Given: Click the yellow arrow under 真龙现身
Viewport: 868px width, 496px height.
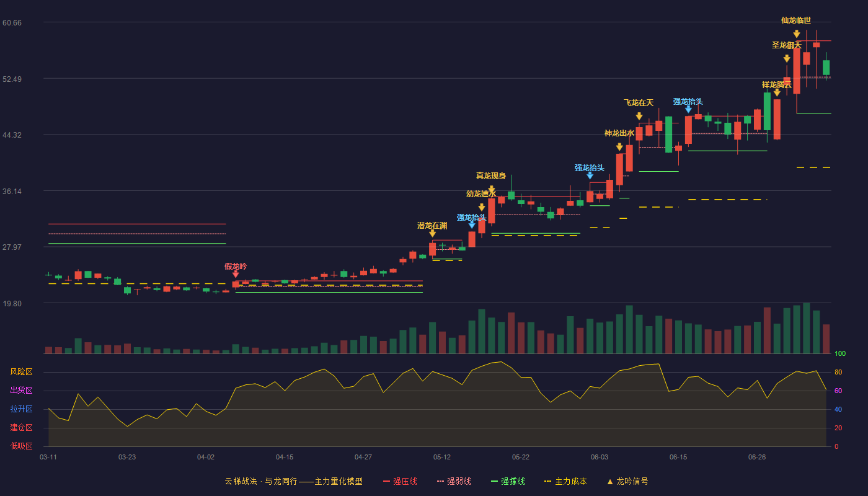Looking at the screenshot, I should 492,189.
